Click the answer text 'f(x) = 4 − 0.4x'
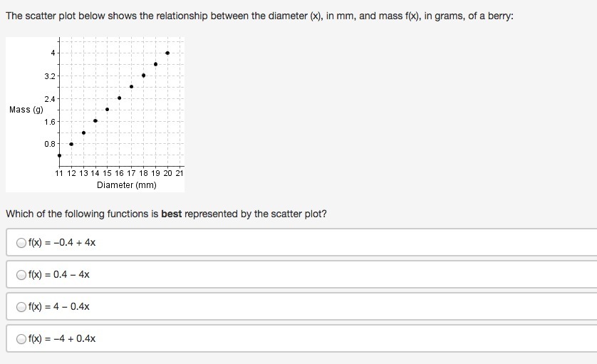This screenshot has width=597, height=364. click(x=59, y=307)
